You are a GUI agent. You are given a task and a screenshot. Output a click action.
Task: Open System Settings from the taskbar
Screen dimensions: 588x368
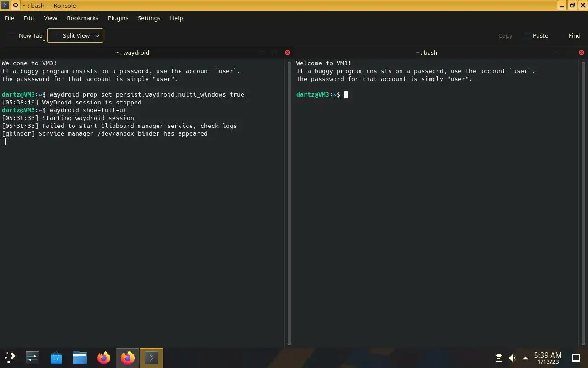point(32,357)
